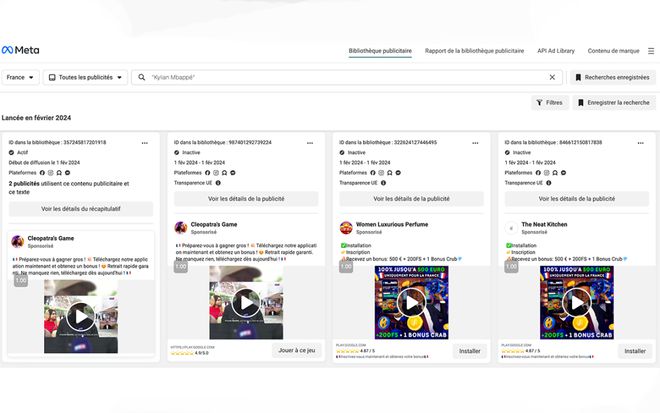Viewport: 660px width, 413px height.
Task: Click The Neat Kitchen avatar
Action: pos(511,228)
